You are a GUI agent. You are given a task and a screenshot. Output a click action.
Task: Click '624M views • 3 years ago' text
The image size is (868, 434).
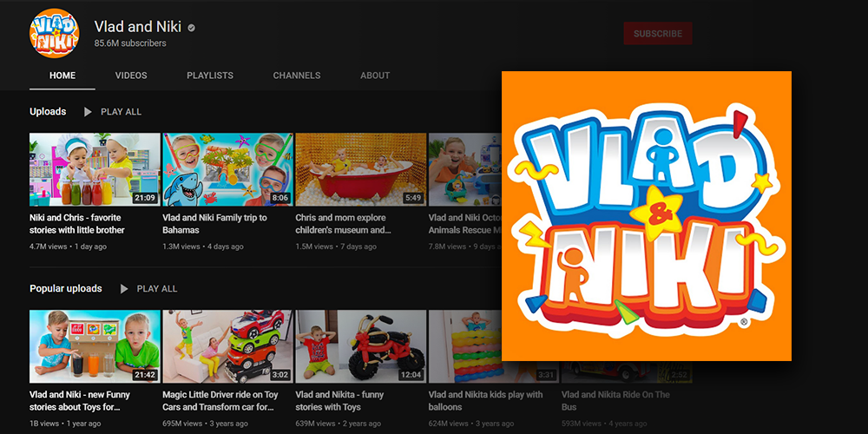point(471,424)
